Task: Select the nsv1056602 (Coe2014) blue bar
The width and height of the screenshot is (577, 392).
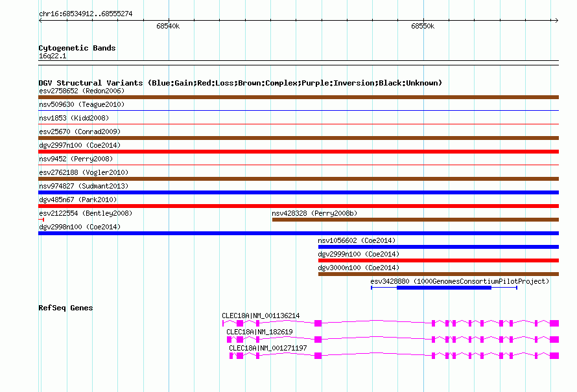Action: tap(439, 247)
